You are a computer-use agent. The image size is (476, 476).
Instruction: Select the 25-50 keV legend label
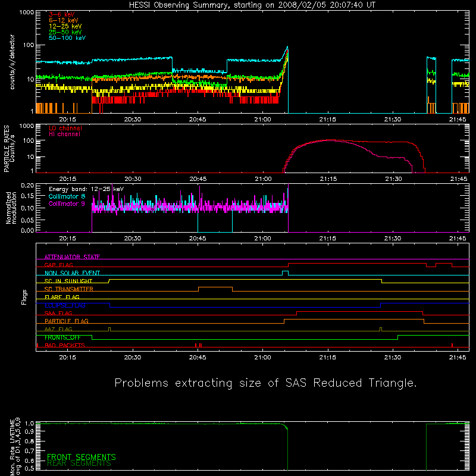tap(65, 32)
